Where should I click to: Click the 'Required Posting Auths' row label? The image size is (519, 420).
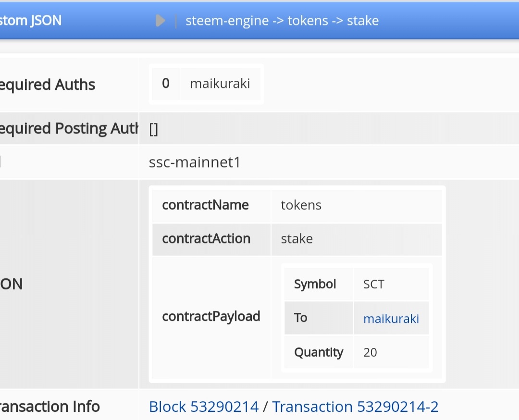coord(69,129)
